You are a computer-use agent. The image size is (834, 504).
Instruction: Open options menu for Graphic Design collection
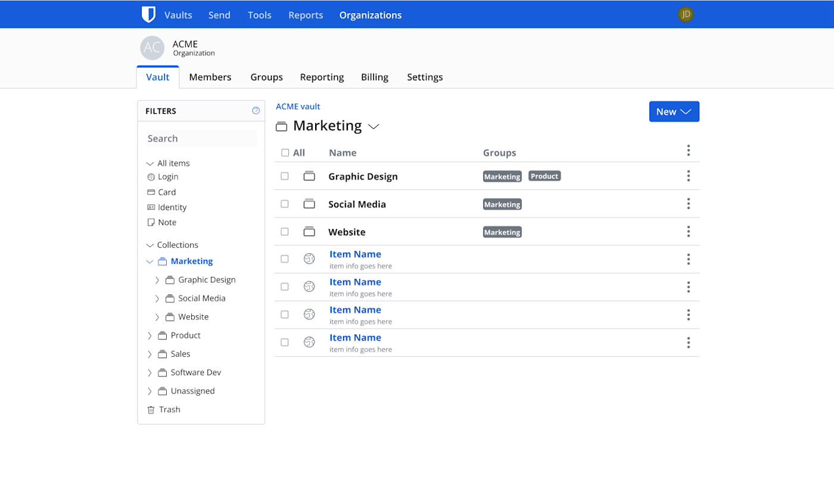(689, 176)
